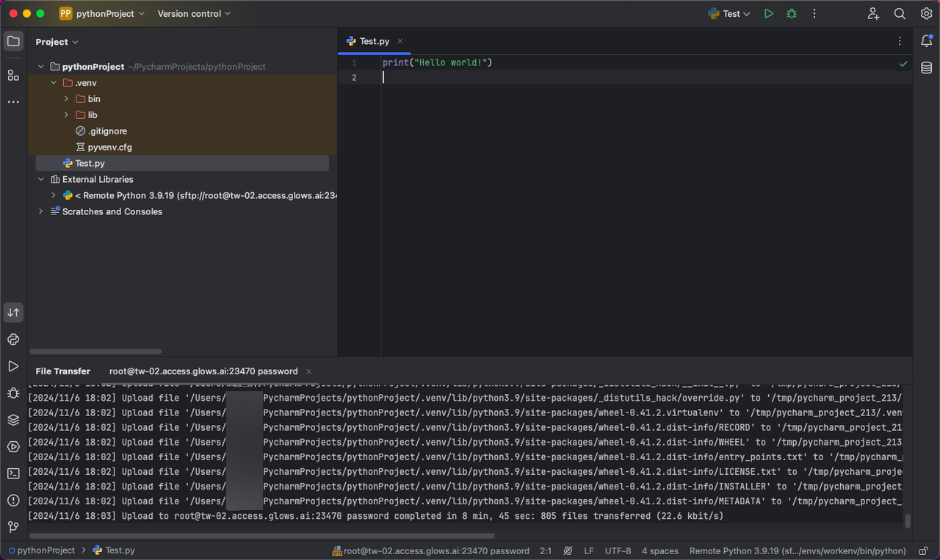Open the Project tool window folder icon
This screenshot has height=560, width=940.
(13, 41)
